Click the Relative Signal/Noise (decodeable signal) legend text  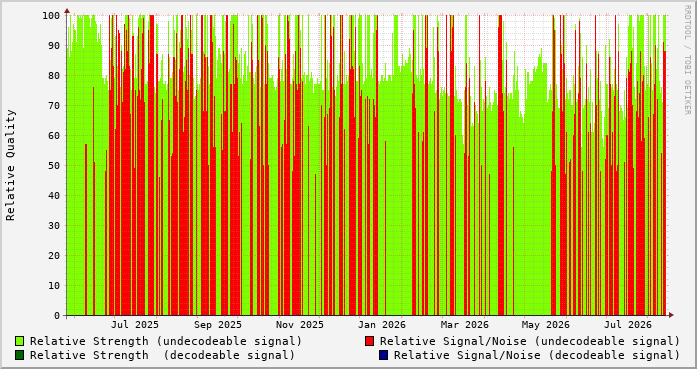pyautogui.click(x=537, y=355)
